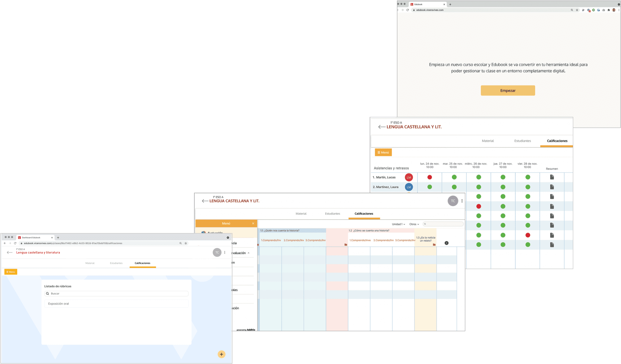Switch to Material tab in attendance window
Screen dimensions: 621x364
[488, 141]
